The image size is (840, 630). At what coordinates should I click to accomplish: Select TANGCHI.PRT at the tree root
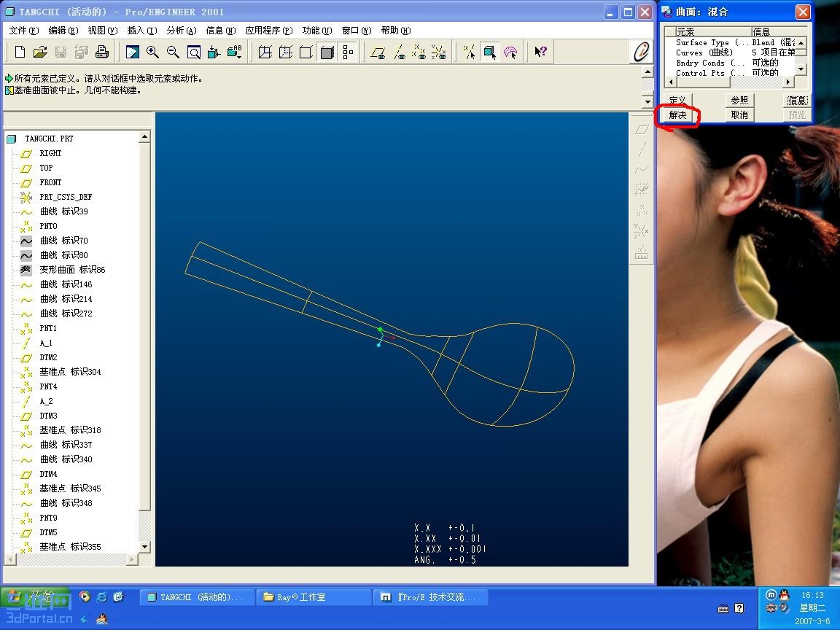point(49,139)
